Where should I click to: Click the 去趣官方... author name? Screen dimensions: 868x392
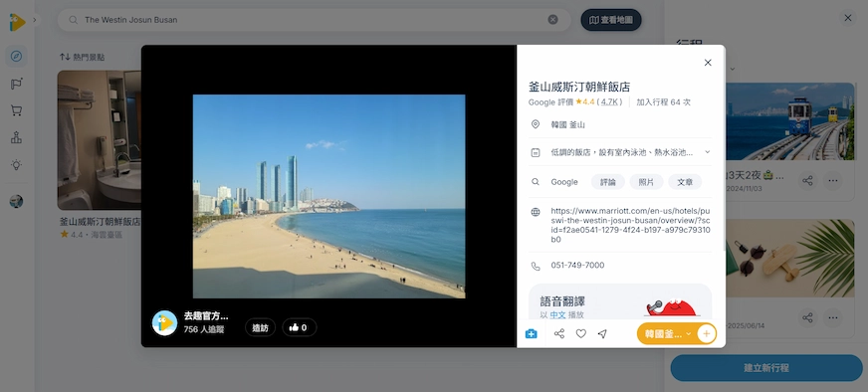206,316
